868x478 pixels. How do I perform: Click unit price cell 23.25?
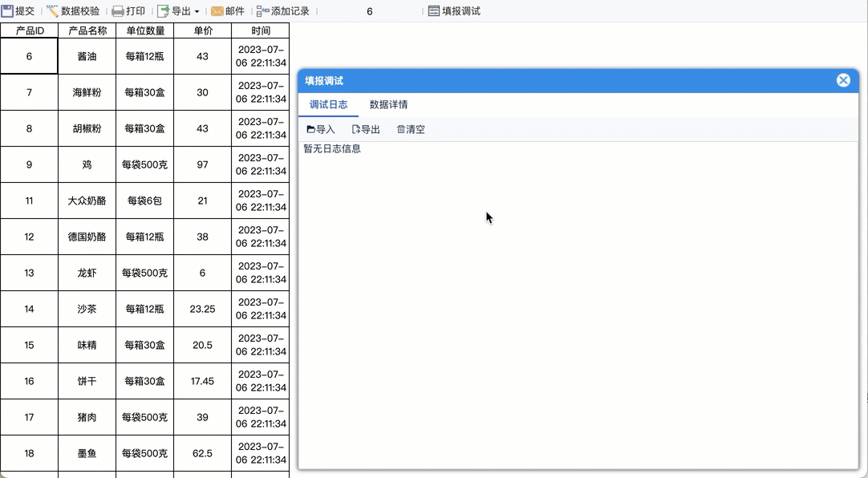[x=203, y=309]
